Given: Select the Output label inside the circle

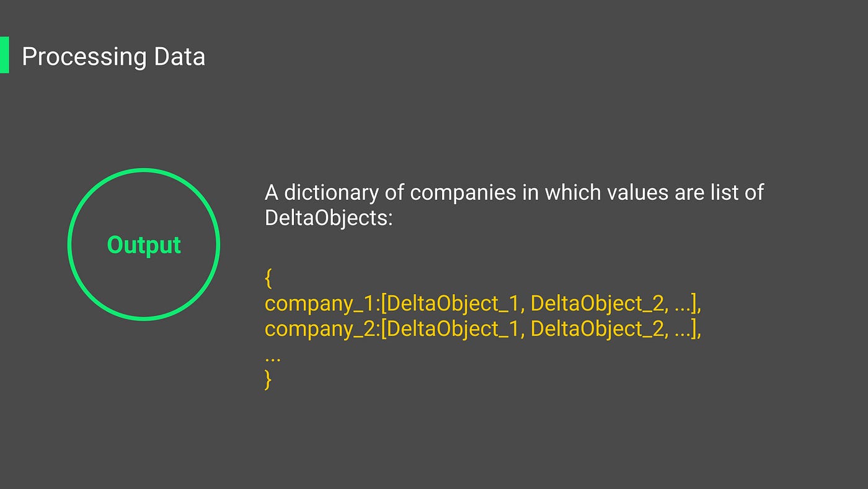Looking at the screenshot, I should (144, 245).
